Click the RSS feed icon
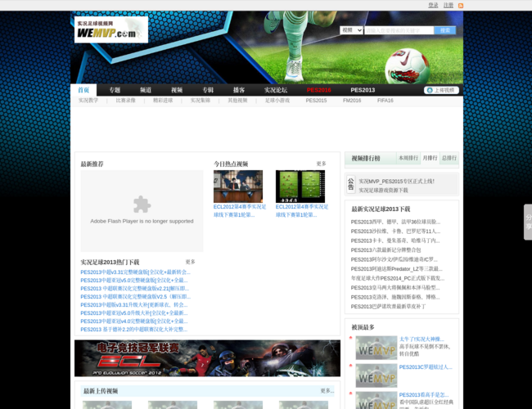 [x=460, y=5]
